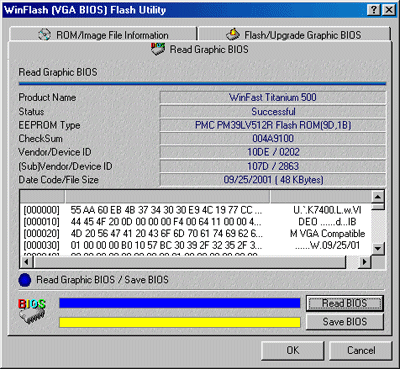Image resolution: width=400 pixels, height=369 pixels.
Task: Click horizontal scrollbar right arrow
Action: 365,262
